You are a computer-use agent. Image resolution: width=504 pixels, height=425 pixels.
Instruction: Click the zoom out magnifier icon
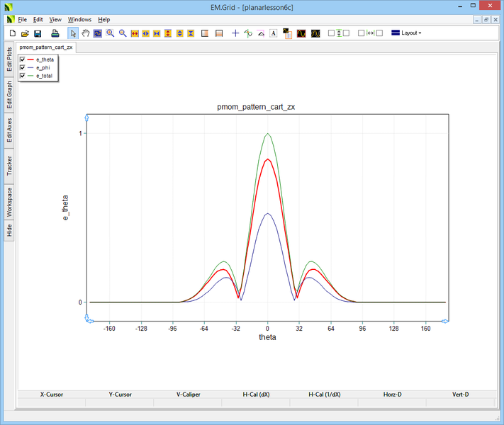click(x=123, y=33)
